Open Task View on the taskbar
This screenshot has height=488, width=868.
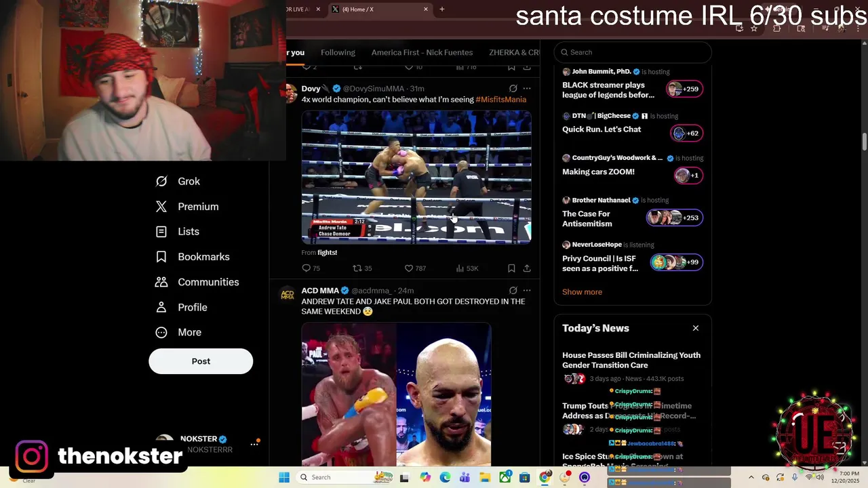click(404, 478)
